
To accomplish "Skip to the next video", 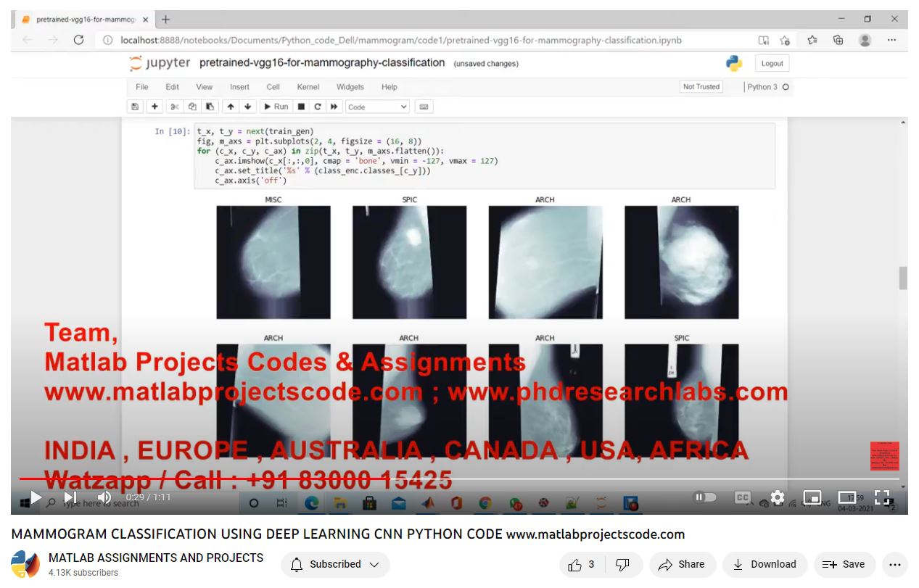I will [70, 497].
